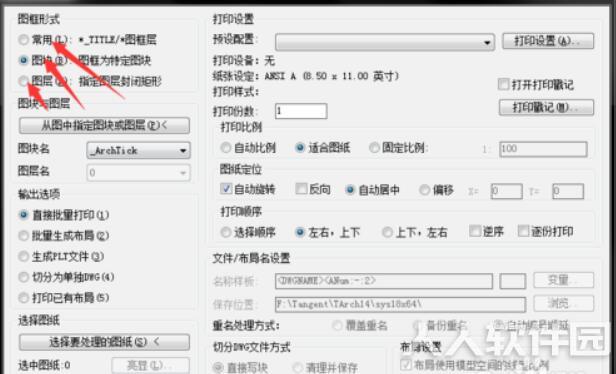Select the 图块 frame type radio button
Image resolution: width=616 pixels, height=374 pixels.
24,60
